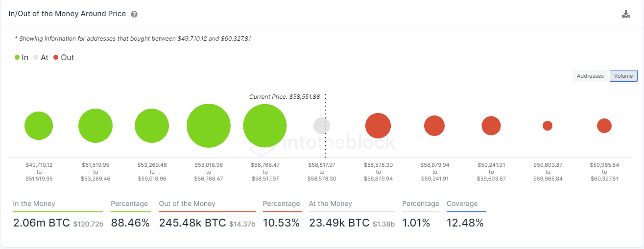Click the red bubble above $59,241.91 range
This screenshot has width=644, height=249.
click(x=491, y=126)
